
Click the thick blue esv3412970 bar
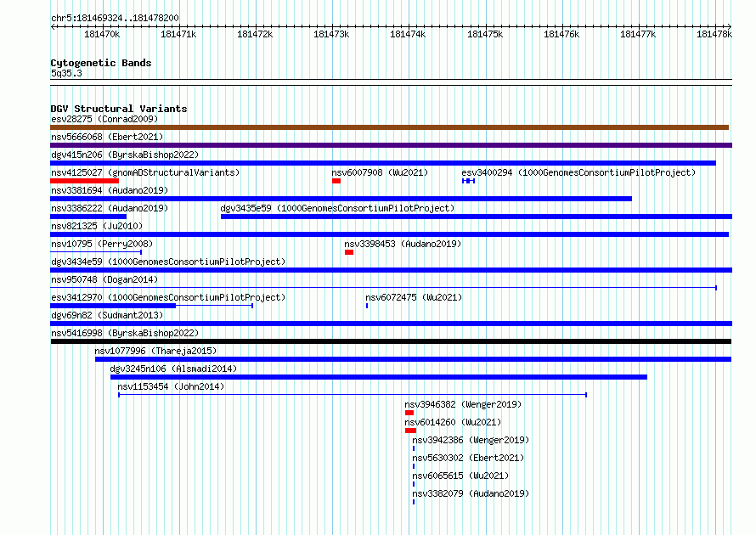pos(113,306)
